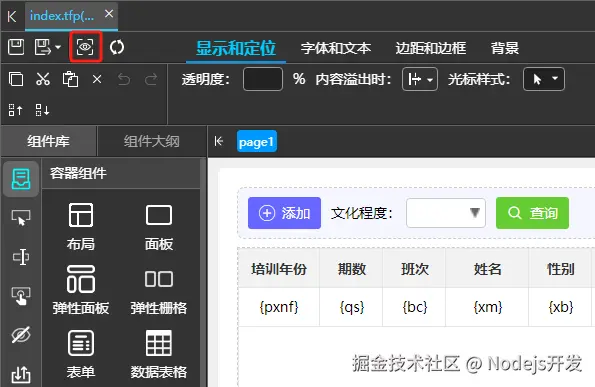595x387 pixels.
Task: Select the cursor-screen sidebar category icon
Action: 21,217
